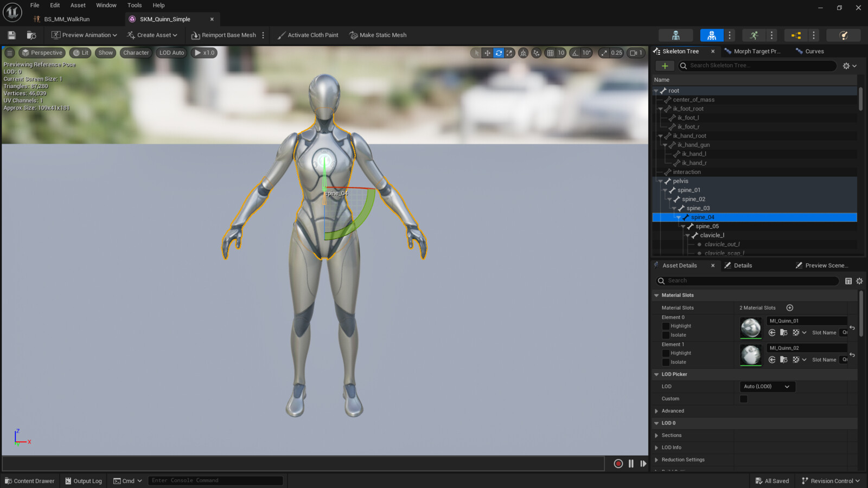Click the Save asset icon
The height and width of the screenshot is (488, 868).
pyautogui.click(x=11, y=35)
